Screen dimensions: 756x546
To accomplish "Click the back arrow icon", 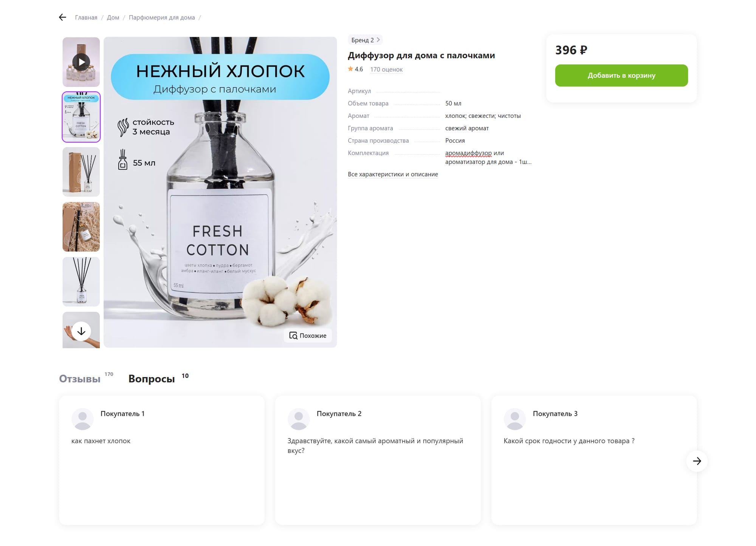I will click(63, 17).
